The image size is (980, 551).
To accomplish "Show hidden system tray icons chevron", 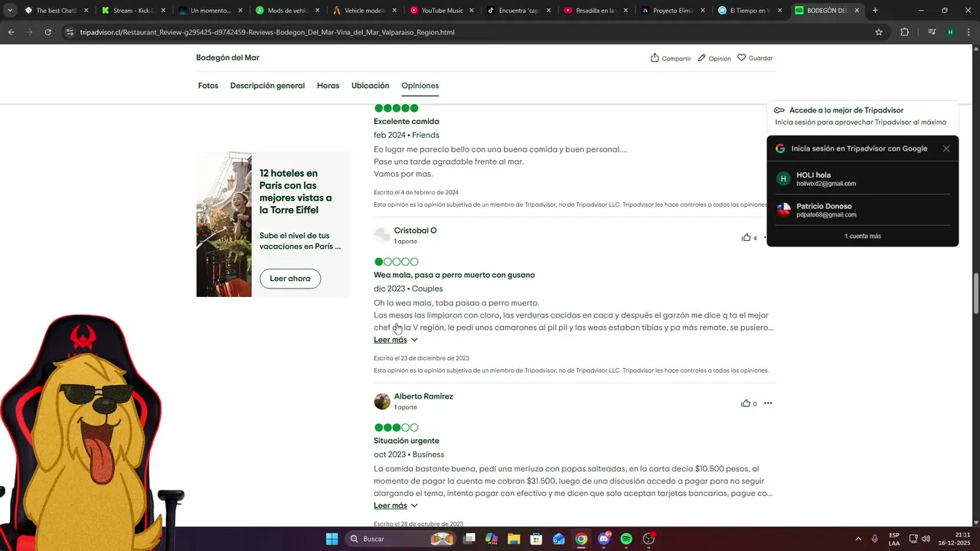I will click(857, 539).
